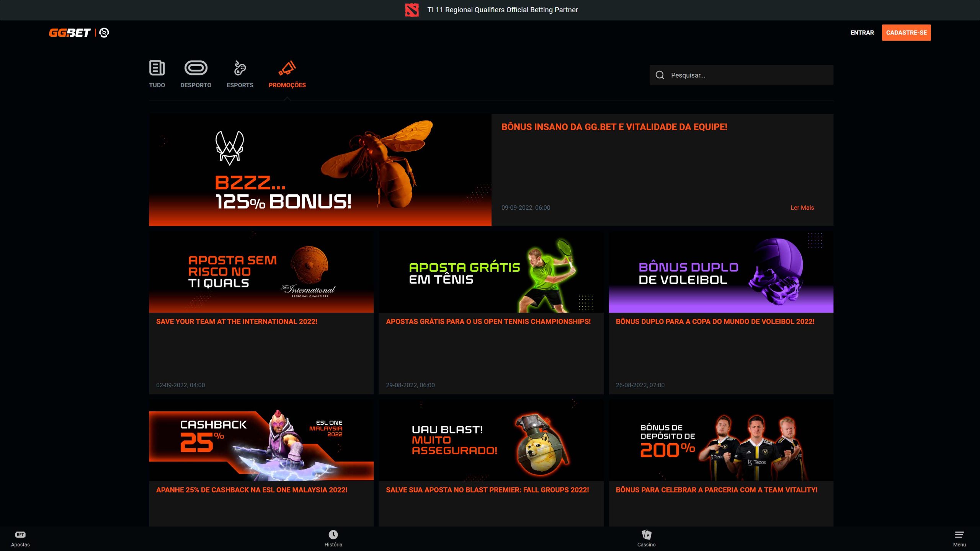Click the date 02-09-2022, 04:00
Screen dimensions: 980x551
180,385
